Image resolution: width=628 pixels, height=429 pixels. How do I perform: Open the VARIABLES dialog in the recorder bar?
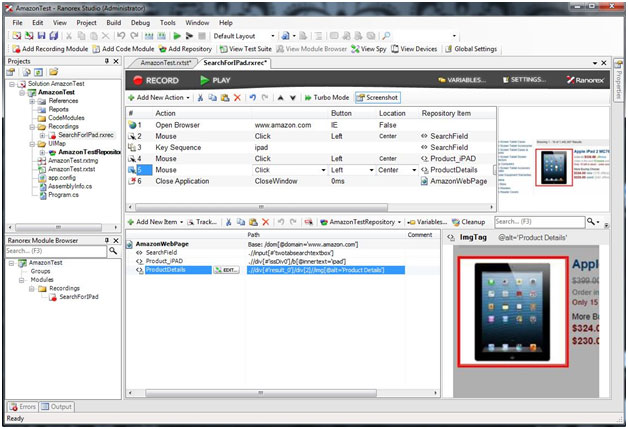click(x=462, y=80)
